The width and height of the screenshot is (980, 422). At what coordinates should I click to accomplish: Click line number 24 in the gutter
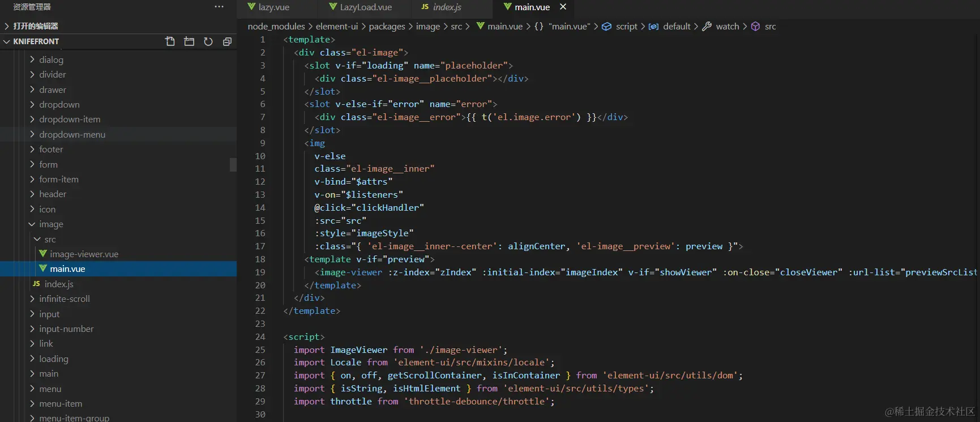260,336
